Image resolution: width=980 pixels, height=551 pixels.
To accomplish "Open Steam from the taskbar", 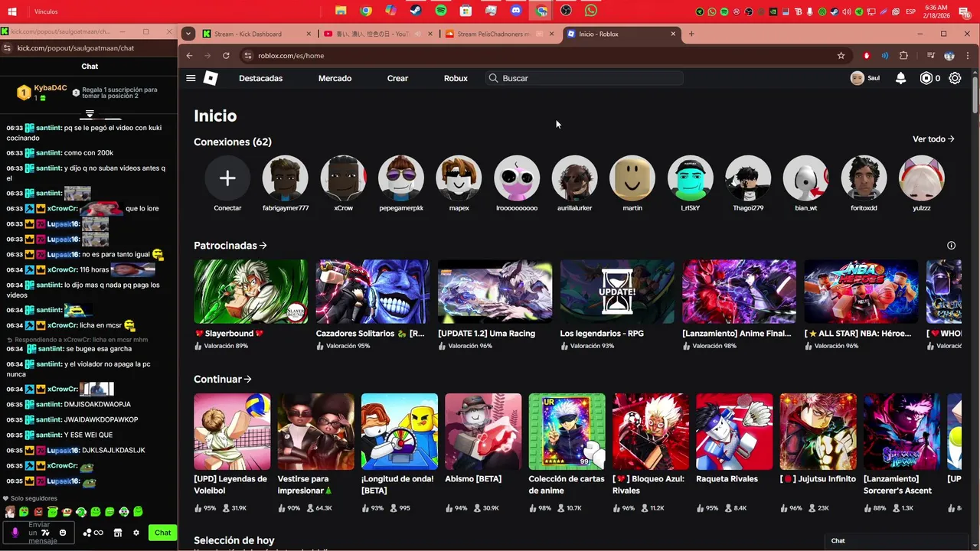I will pos(415,11).
